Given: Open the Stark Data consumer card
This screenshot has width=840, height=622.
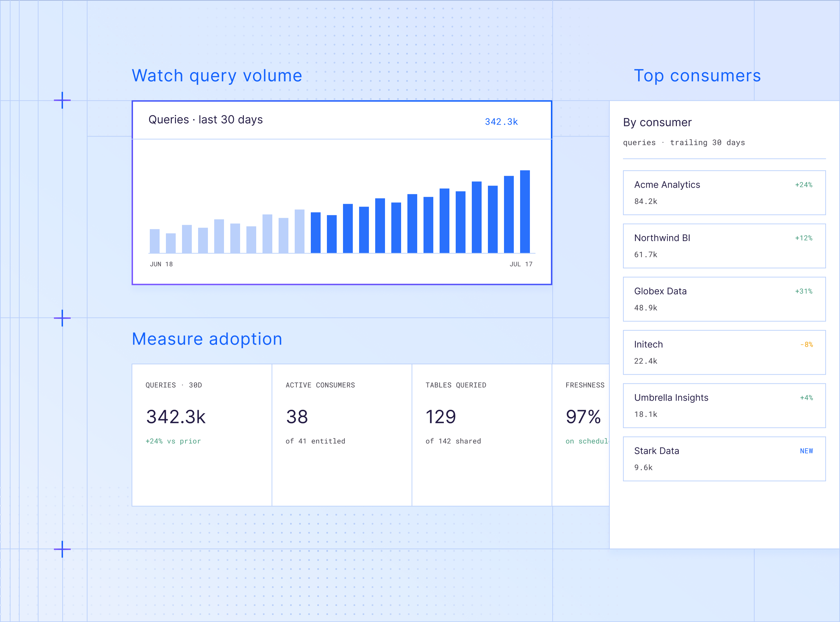Looking at the screenshot, I should pyautogui.click(x=724, y=459).
